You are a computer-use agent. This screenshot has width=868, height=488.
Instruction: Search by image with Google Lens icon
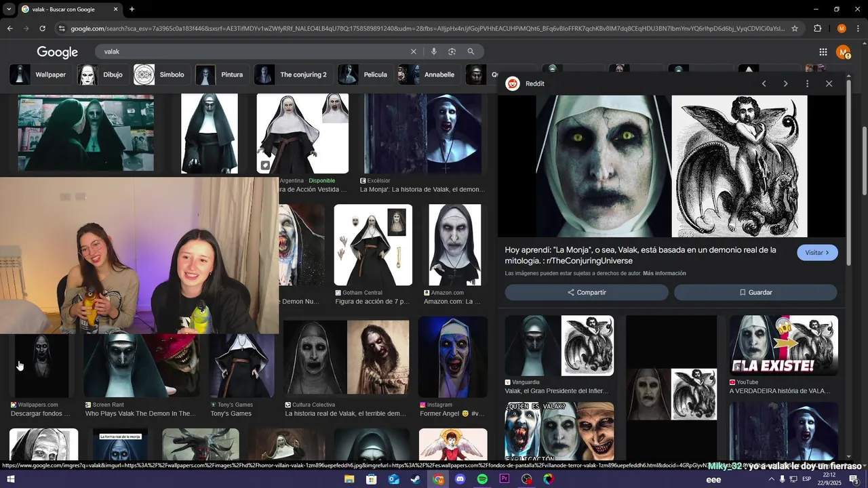[x=452, y=52]
